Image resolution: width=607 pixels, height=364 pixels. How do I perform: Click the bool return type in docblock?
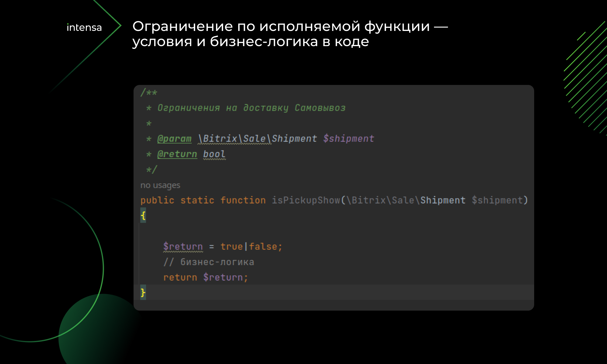[214, 154]
